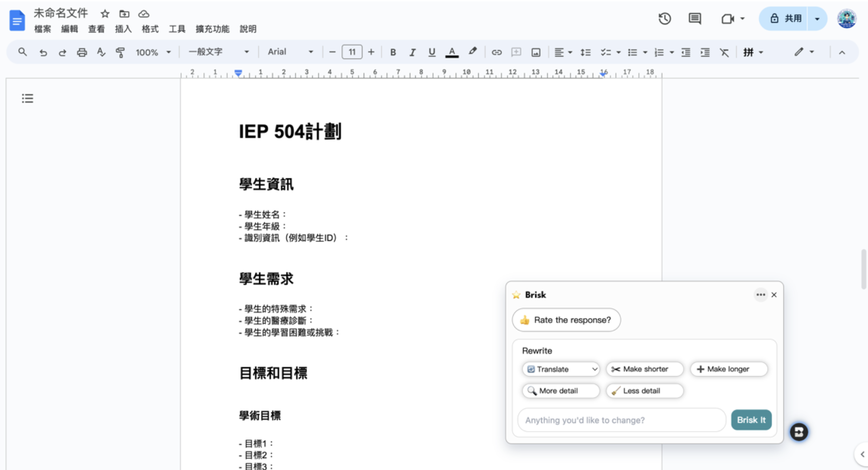Click Less detail in Brisk

coord(645,391)
